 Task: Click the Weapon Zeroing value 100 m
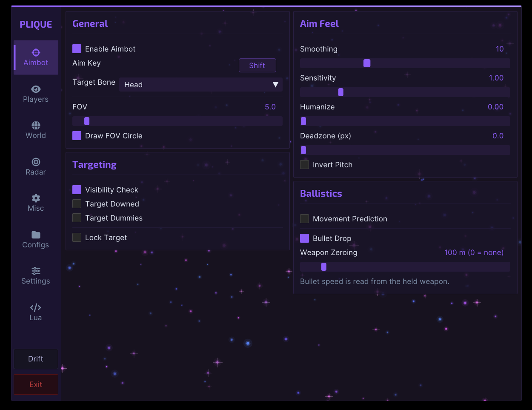474,252
